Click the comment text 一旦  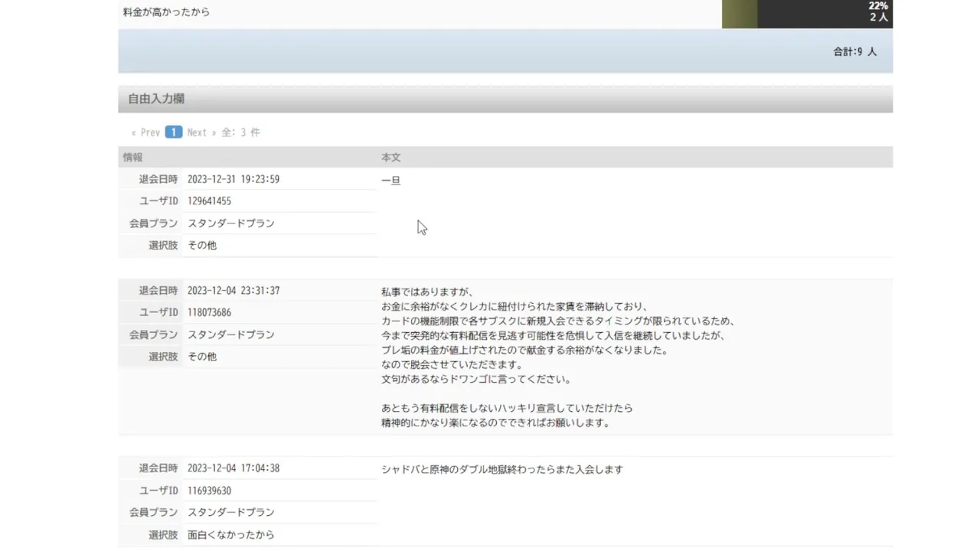[391, 181]
